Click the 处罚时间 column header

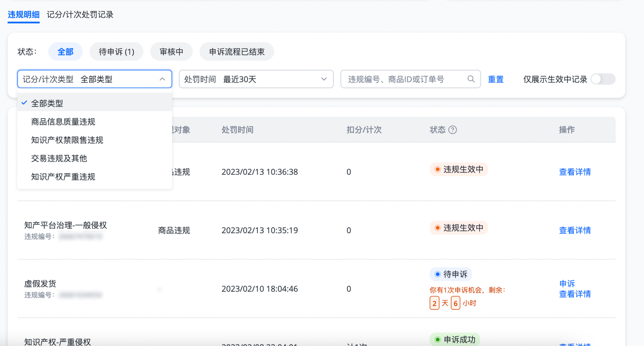pyautogui.click(x=238, y=130)
